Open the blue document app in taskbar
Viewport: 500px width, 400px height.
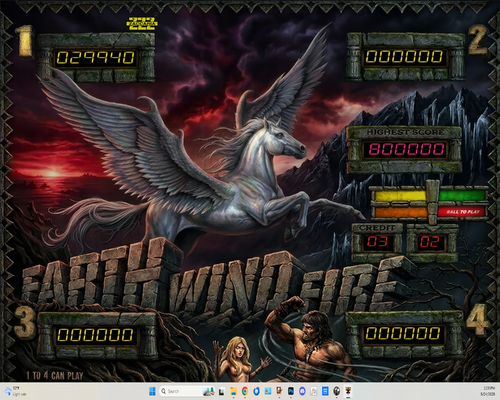[x=325, y=391]
